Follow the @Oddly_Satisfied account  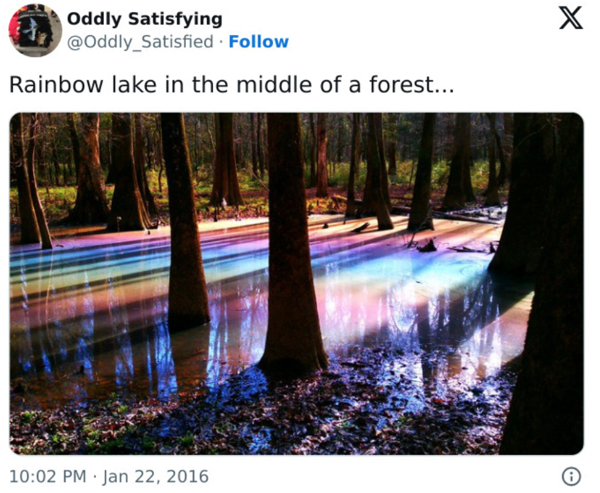pyautogui.click(x=258, y=42)
